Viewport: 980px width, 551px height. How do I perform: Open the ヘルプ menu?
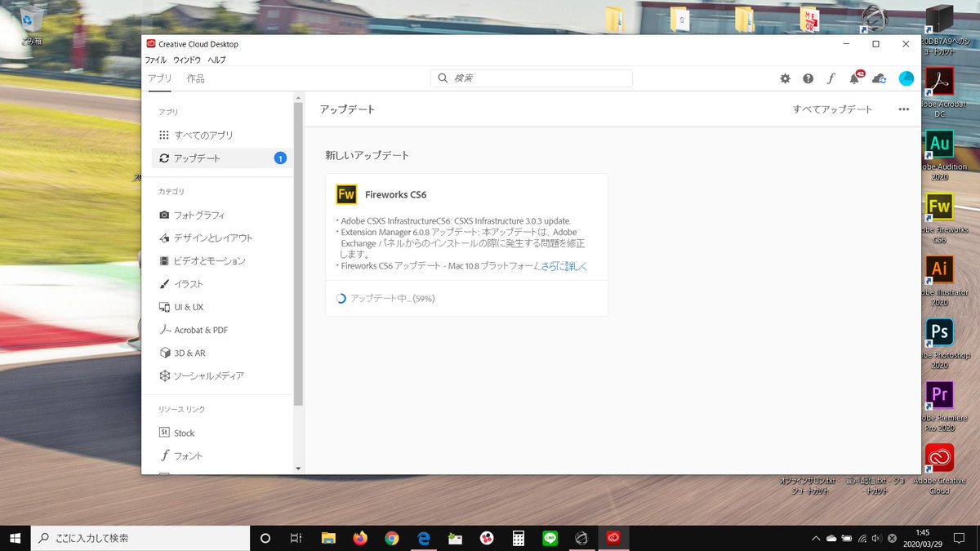[216, 60]
